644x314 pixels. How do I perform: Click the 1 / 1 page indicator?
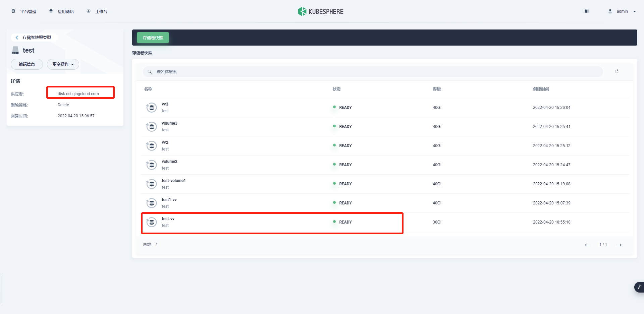point(603,245)
